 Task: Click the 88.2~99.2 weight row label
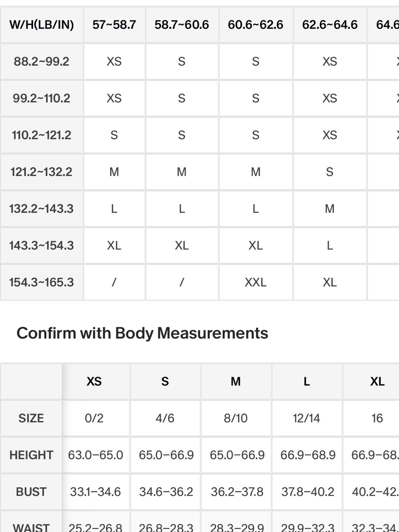41,61
